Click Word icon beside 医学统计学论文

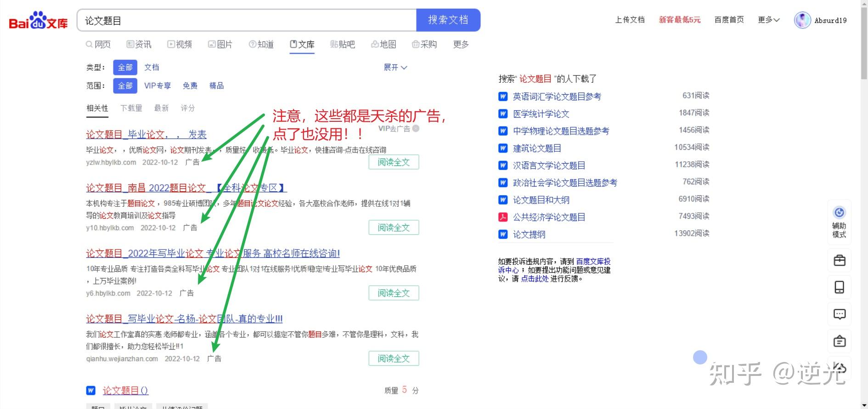click(503, 114)
